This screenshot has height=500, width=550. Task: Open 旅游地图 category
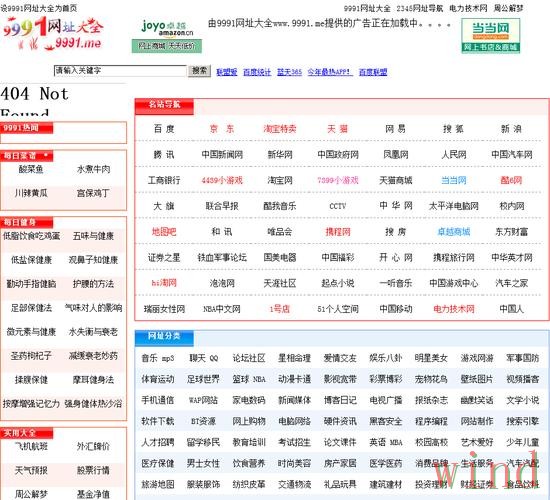(x=157, y=484)
